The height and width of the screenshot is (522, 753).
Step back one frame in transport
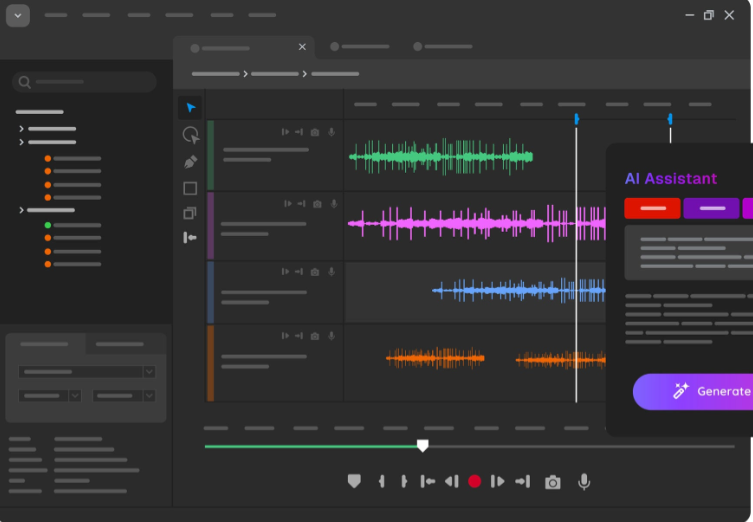pyautogui.click(x=451, y=481)
